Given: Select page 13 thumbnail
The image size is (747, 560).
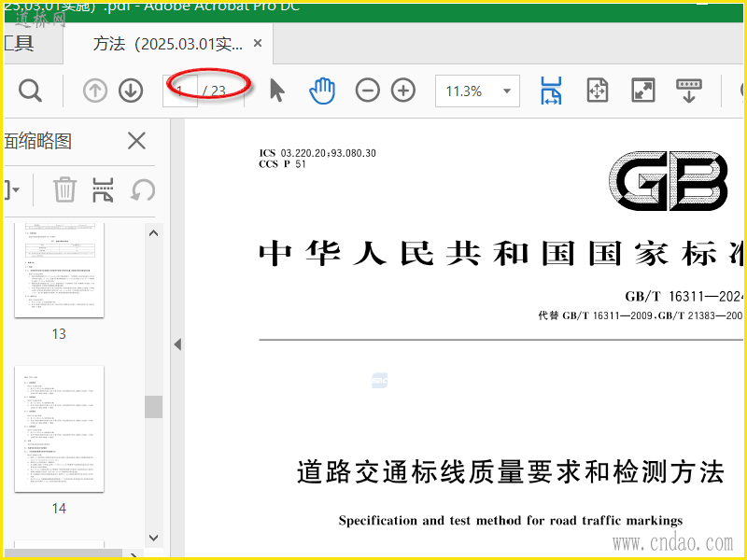Looking at the screenshot, I should coord(59,270).
